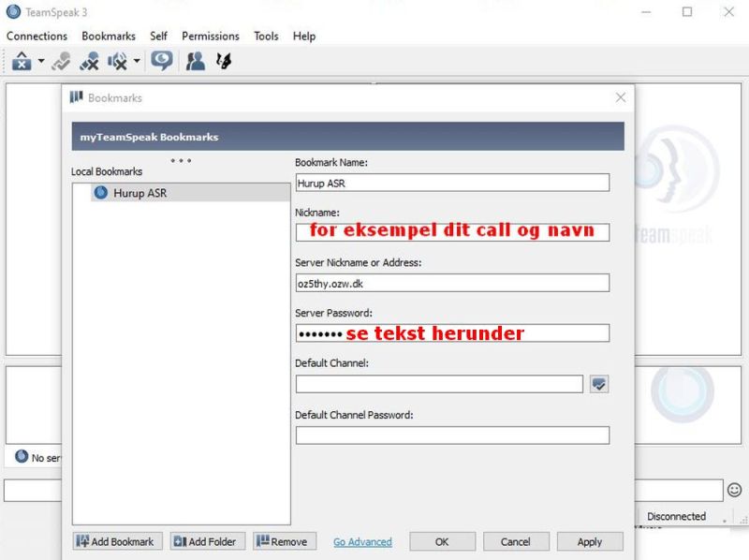
Task: Maximize the TeamSpeak 3 window
Action: point(687,12)
